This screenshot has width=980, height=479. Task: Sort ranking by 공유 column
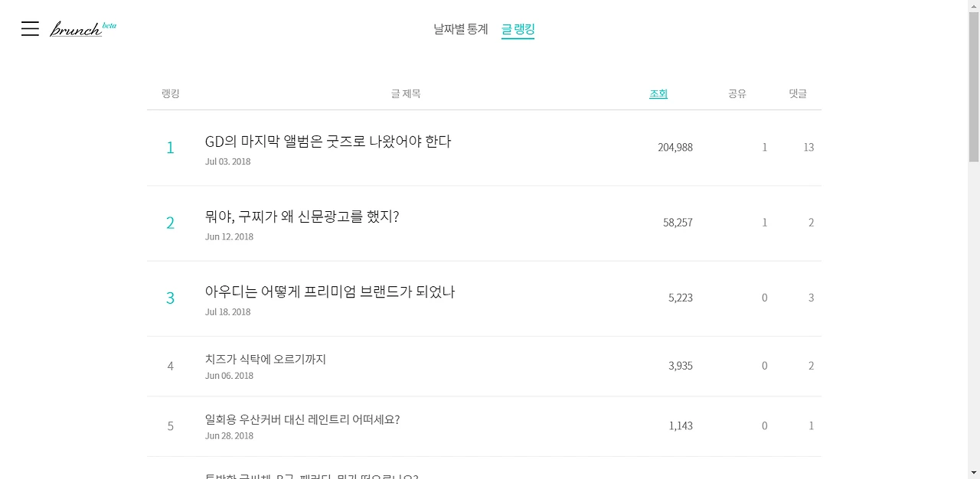point(737,93)
